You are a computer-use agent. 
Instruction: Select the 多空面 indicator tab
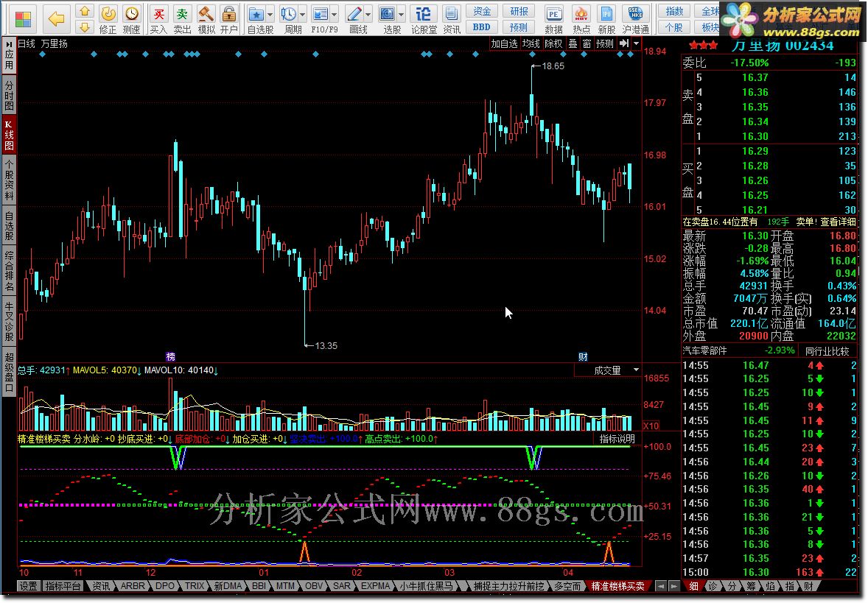[567, 586]
